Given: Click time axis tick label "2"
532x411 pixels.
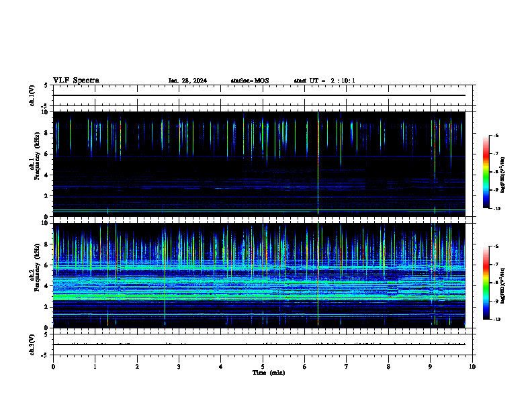Looking at the screenshot, I should point(137,367).
